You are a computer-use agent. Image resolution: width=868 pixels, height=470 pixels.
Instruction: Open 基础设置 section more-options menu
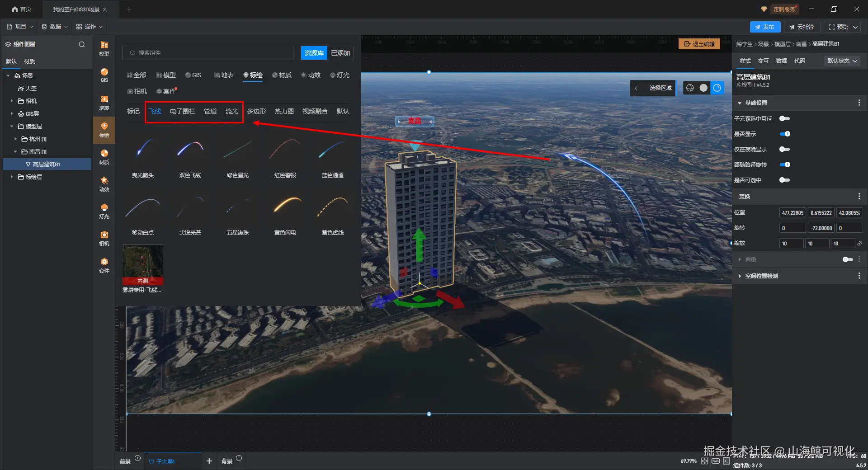click(859, 103)
